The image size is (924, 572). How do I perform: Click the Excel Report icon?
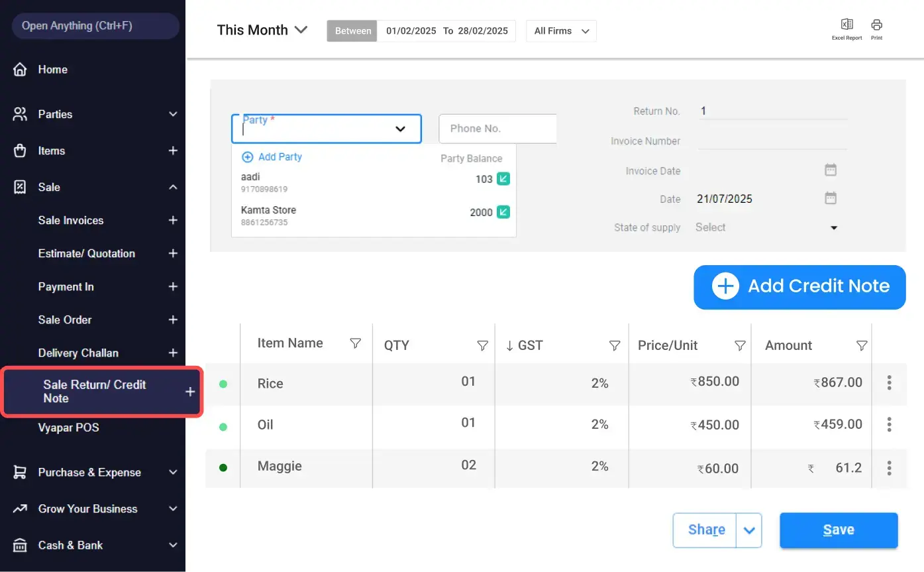[x=847, y=25]
